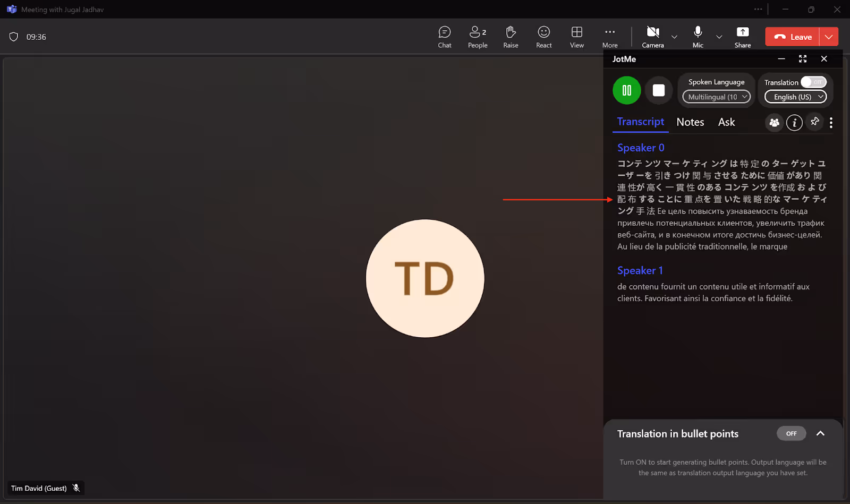Viewport: 850px width, 504px height.
Task: Click the JotMe participants group icon
Action: [774, 123]
